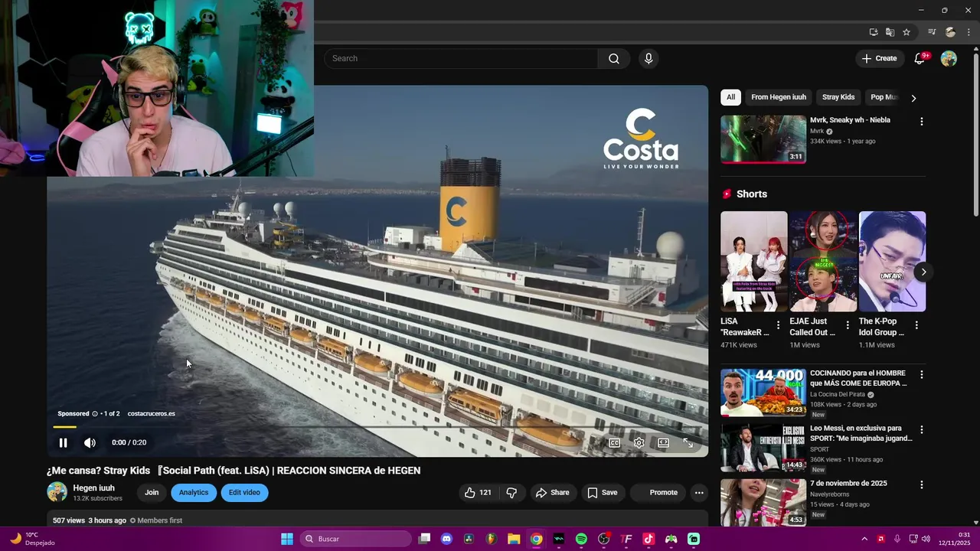Show hidden system tray icons chevron
980x551 pixels.
click(864, 539)
